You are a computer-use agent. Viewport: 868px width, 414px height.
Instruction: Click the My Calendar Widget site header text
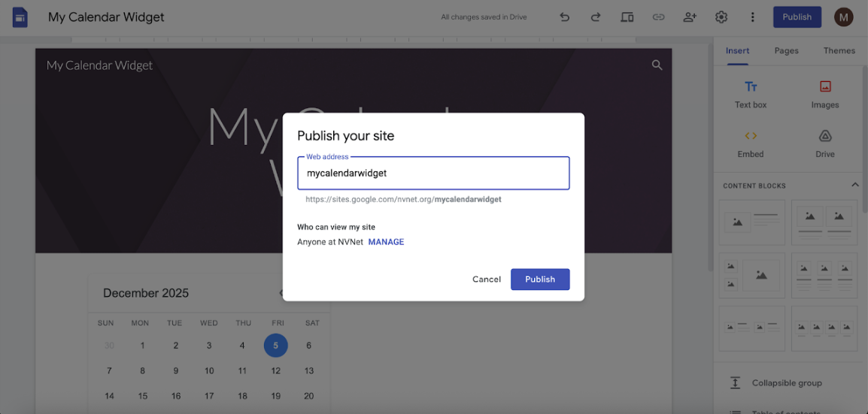[x=99, y=65]
